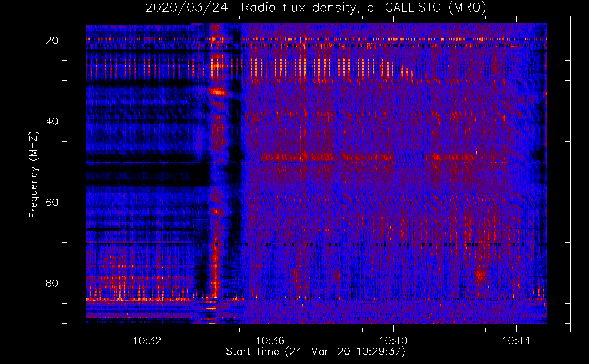
Task: Select the '10:32' time tick label
Action: (147, 341)
